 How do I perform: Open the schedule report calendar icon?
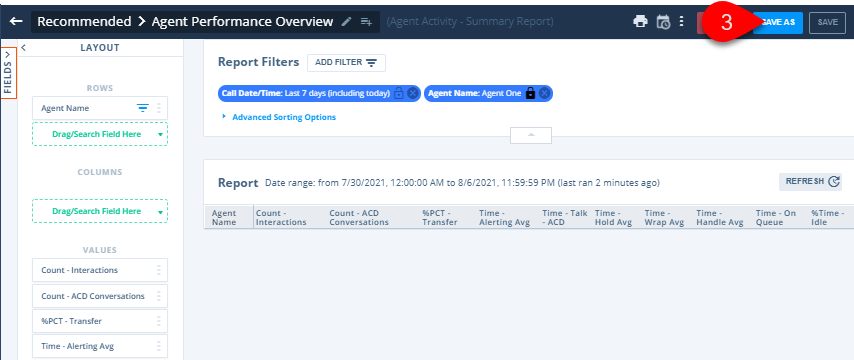point(663,22)
